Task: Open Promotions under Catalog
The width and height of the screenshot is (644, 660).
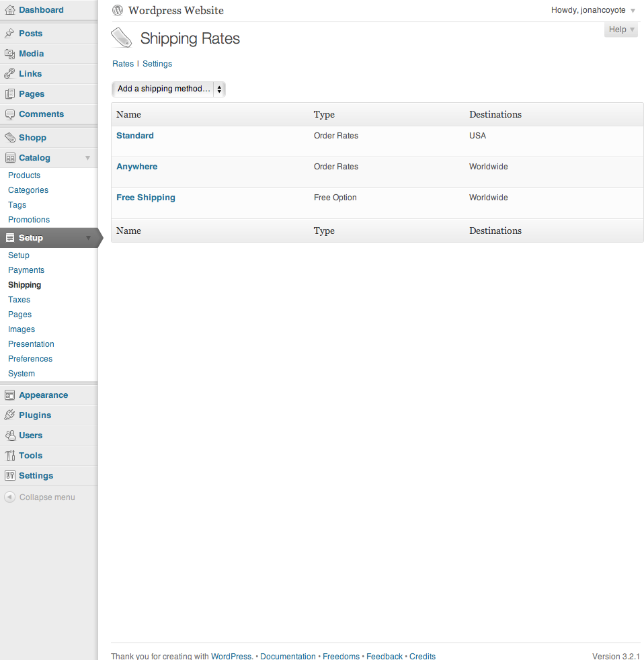Action: click(x=29, y=220)
